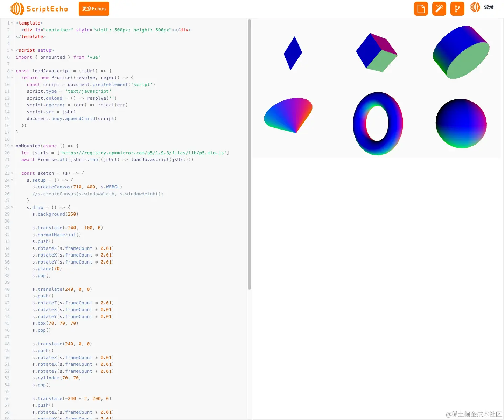Click the cylinder shape in preview

(461, 52)
